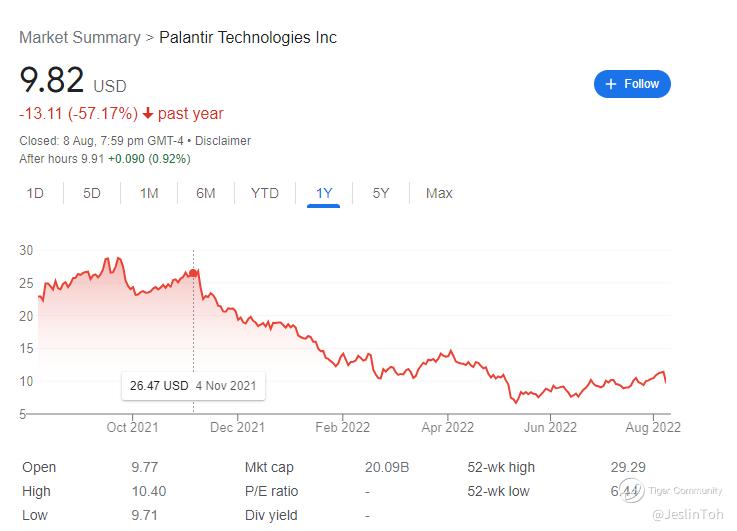Image resolution: width=737 pixels, height=531 pixels.
Task: Select the 6M range tab
Action: (x=206, y=193)
